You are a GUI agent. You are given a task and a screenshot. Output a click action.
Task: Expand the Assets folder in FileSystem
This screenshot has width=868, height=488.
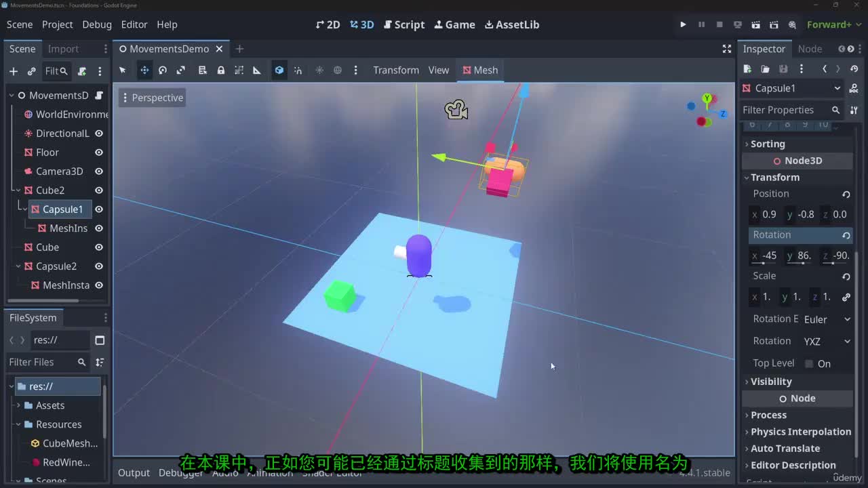coord(18,405)
